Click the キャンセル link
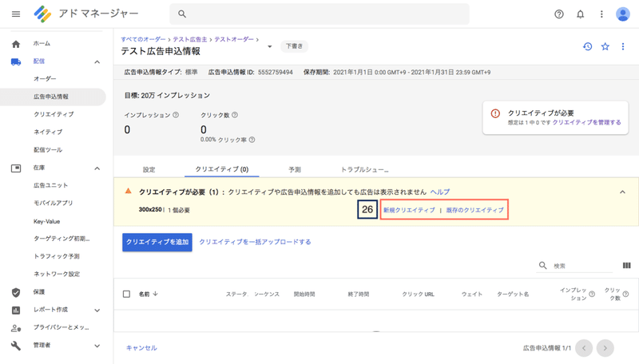 141,348
